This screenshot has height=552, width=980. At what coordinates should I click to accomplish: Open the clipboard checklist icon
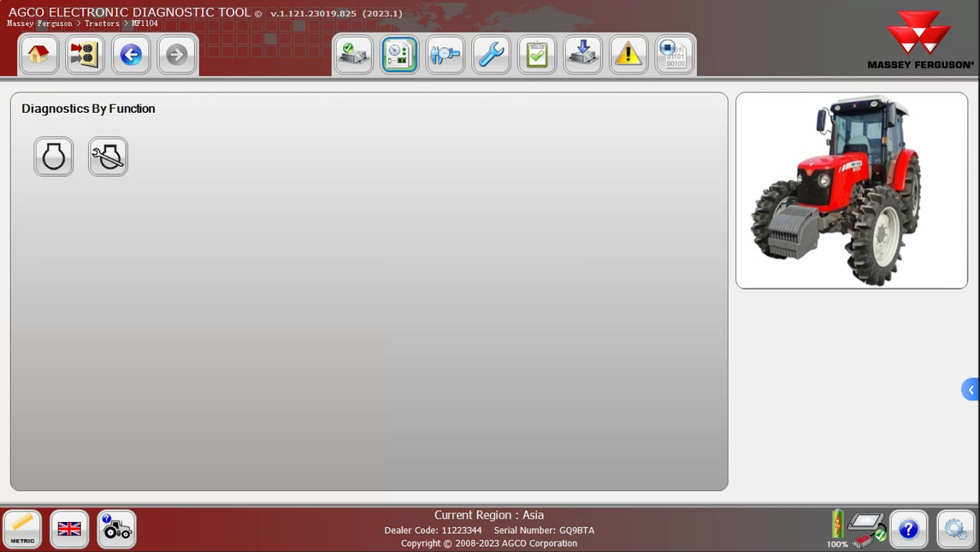click(537, 55)
